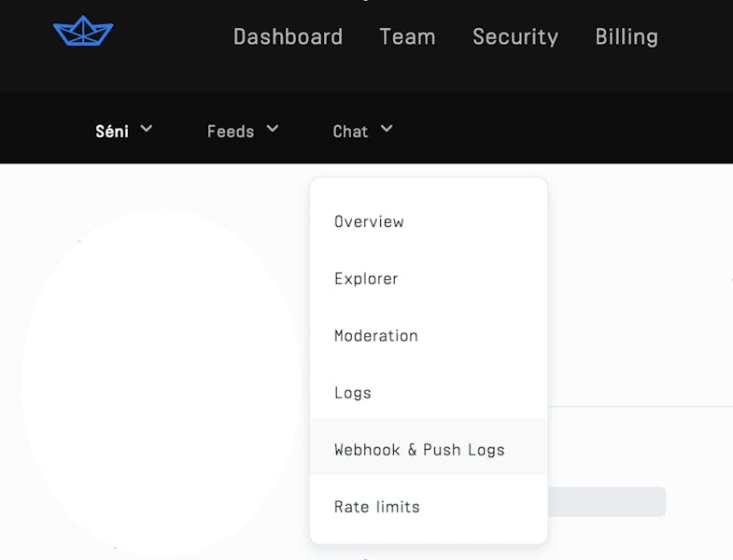Select Overview from the Chat menu

pos(369,222)
